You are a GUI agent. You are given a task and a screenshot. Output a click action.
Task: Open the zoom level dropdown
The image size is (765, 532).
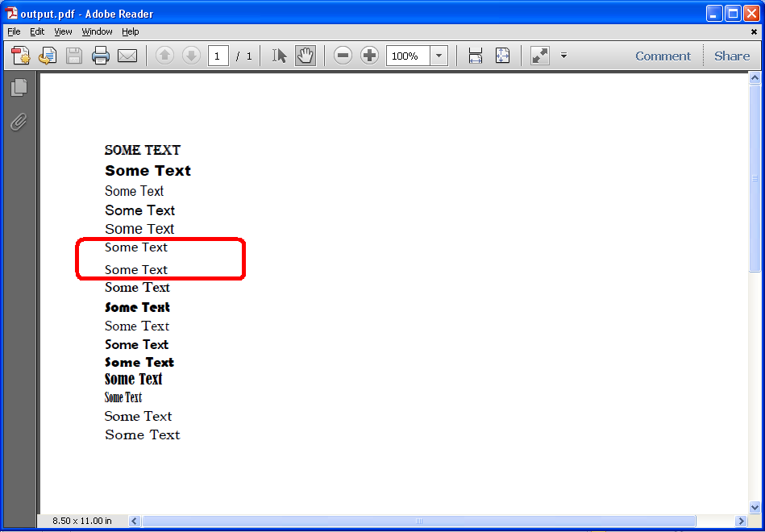pyautogui.click(x=438, y=56)
